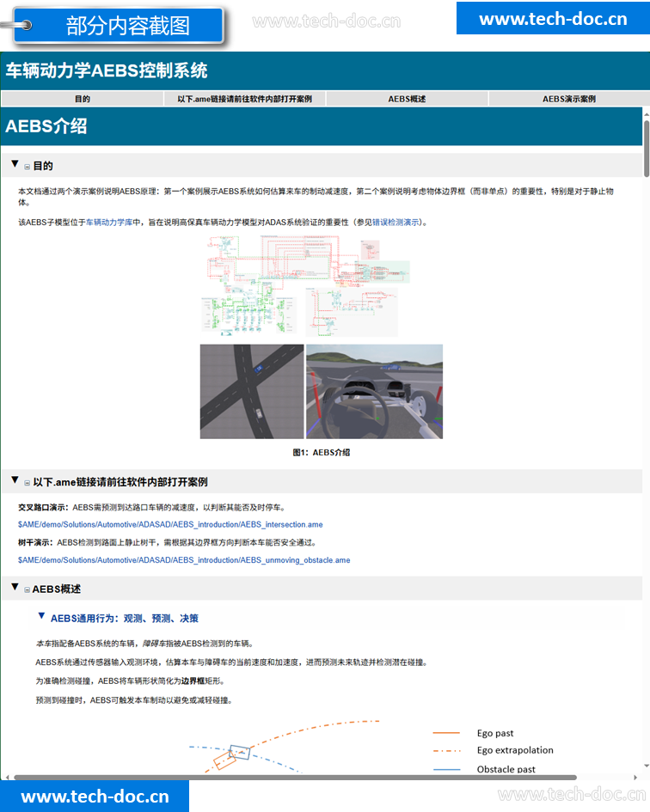This screenshot has width=650, height=812.
Task: Click the 图1：AEBS介绍 caption
Action: [322, 453]
